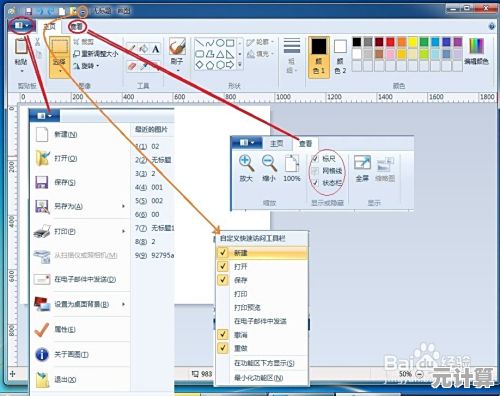This screenshot has height=396, width=500.
Task: Open the Customize Quick Access Toolbar arrow in the title bar
Action: pos(83,12)
